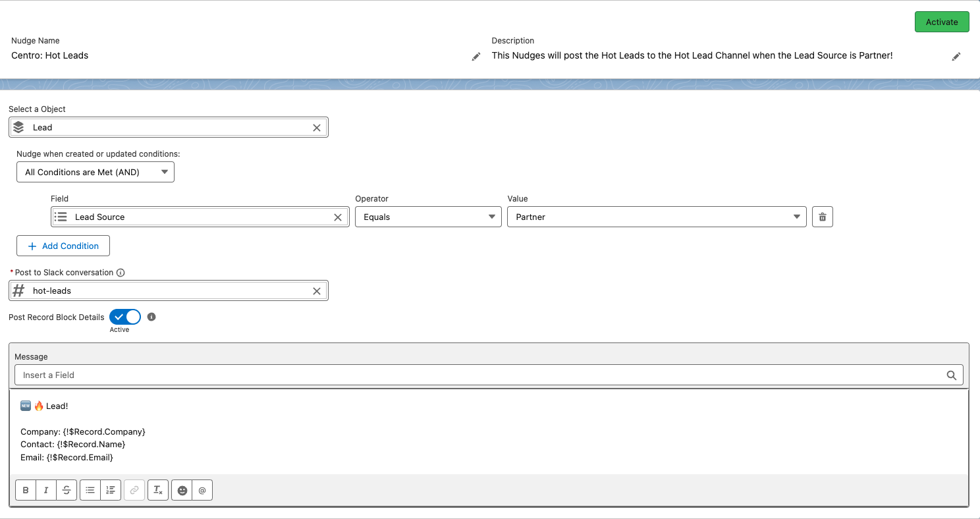Click the Insert a Field search box

[489, 375]
